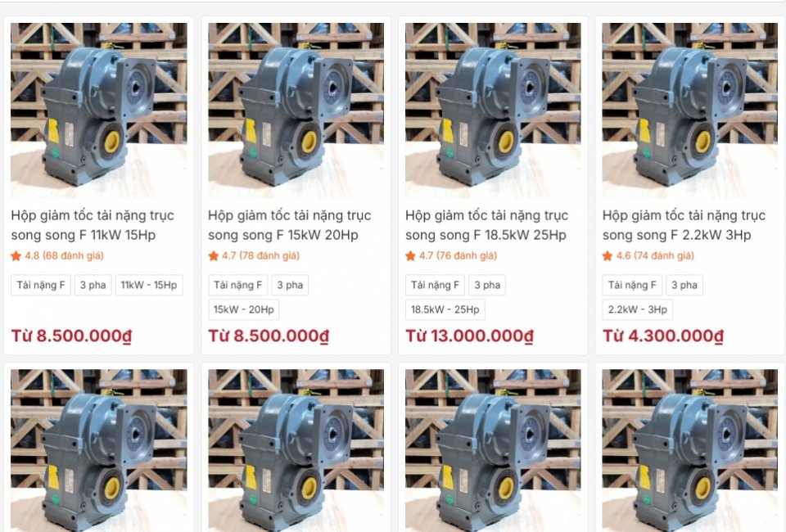Open title link for F 15kW 20Hp gearbox
The height and width of the screenshot is (532, 786).
(290, 225)
